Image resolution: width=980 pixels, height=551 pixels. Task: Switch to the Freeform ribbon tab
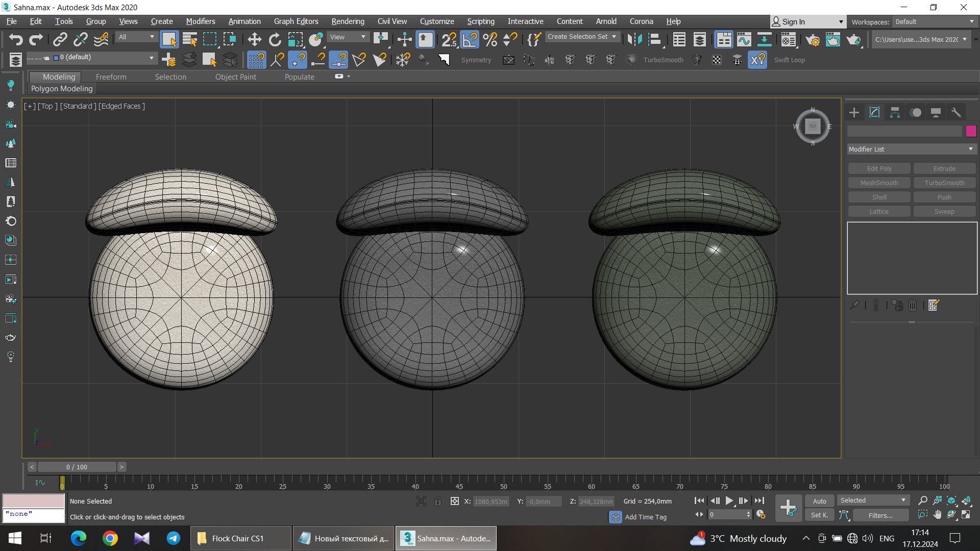pos(111,77)
